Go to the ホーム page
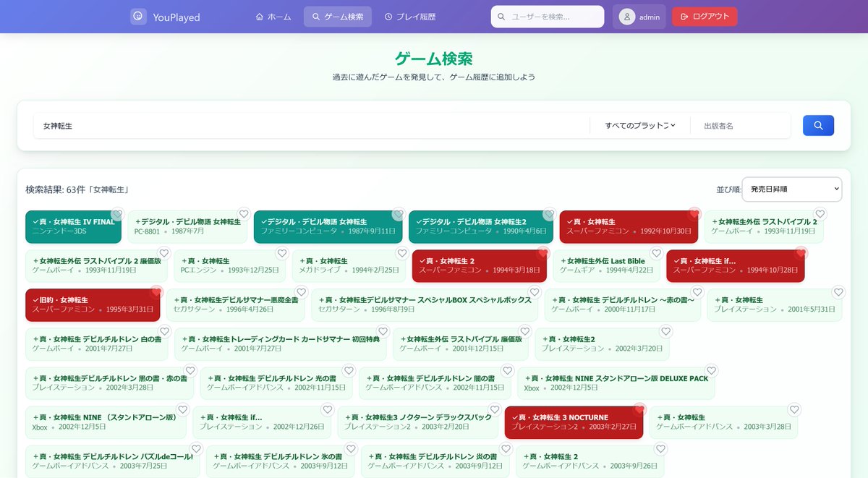868x478 pixels. [x=273, y=17]
